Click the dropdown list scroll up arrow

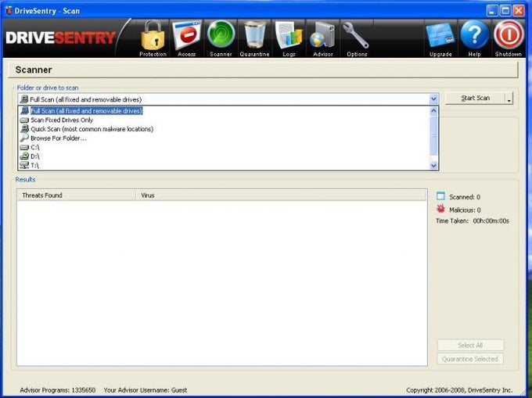(433, 111)
